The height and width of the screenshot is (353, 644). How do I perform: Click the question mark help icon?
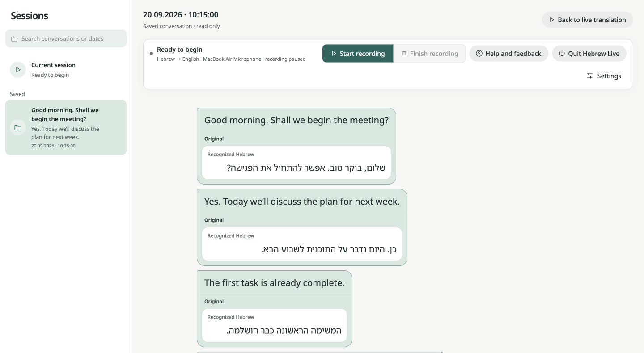coord(479,54)
